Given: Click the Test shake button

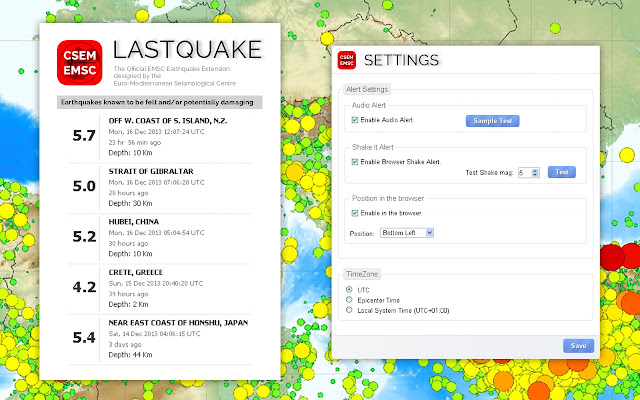Looking at the screenshot, I should point(562,172).
